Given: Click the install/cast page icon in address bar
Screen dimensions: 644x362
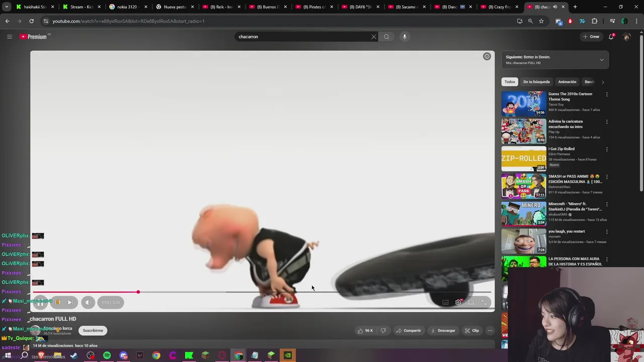Looking at the screenshot, I should pyautogui.click(x=520, y=21).
